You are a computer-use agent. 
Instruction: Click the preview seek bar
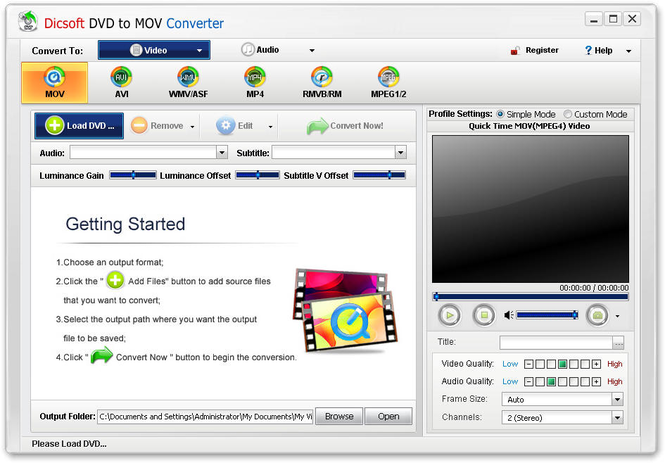pyautogui.click(x=530, y=297)
